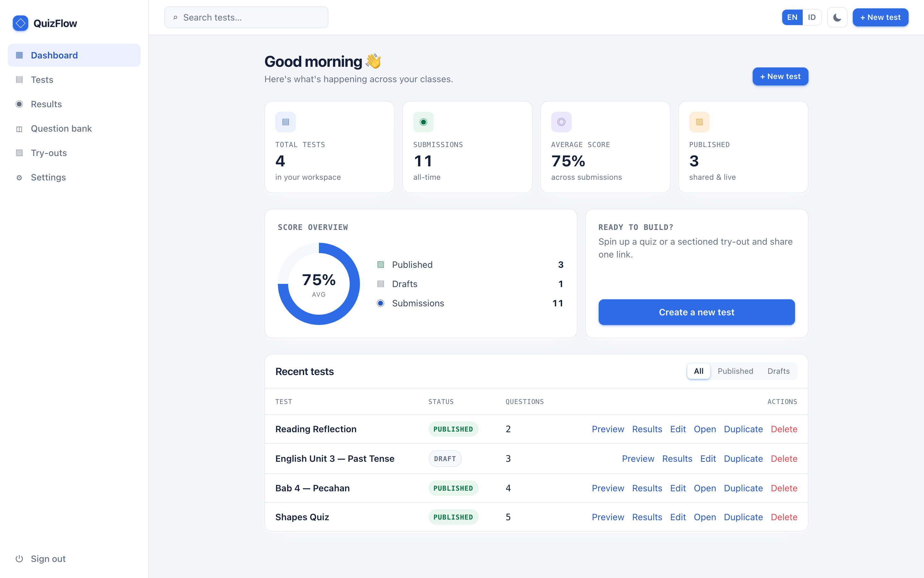Go to Results in the sidebar
924x578 pixels.
pyautogui.click(x=74, y=104)
